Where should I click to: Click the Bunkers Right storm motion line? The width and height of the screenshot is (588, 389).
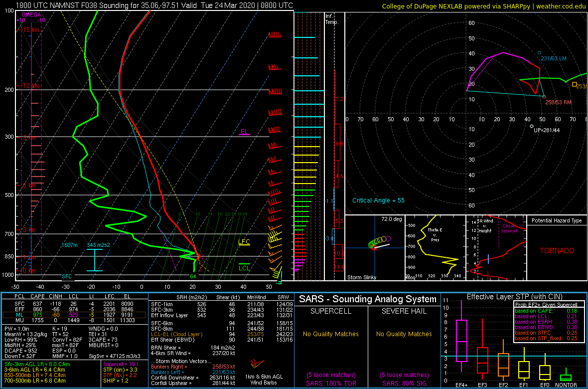tap(193, 367)
